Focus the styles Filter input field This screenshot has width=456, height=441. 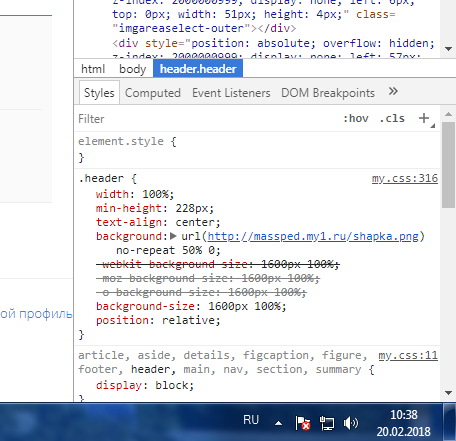pos(207,119)
